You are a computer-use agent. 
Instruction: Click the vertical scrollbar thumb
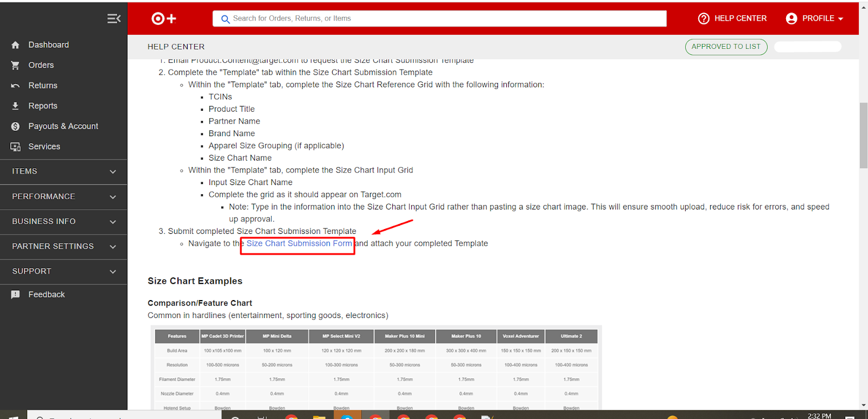tap(863, 135)
